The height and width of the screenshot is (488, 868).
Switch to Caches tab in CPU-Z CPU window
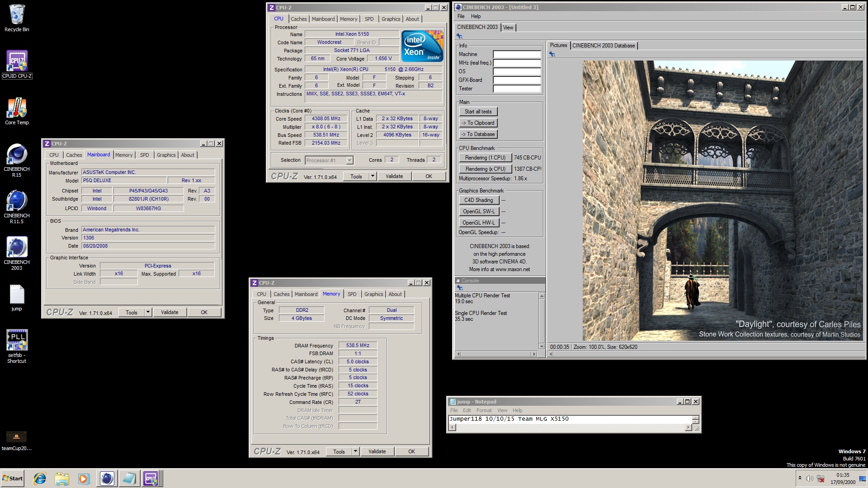[298, 19]
